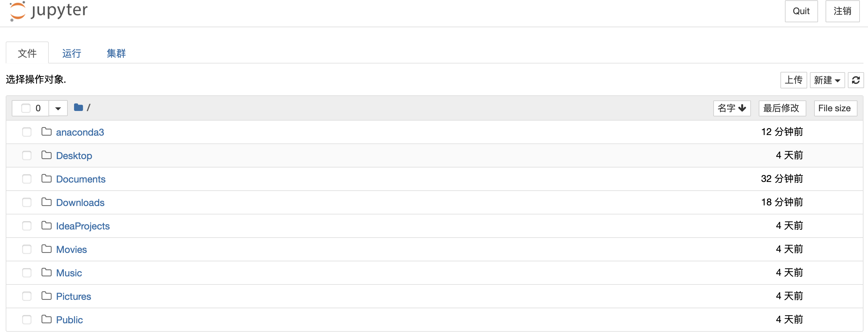This screenshot has height=335, width=868.
Task: Click the 上传 upload button
Action: tap(793, 80)
